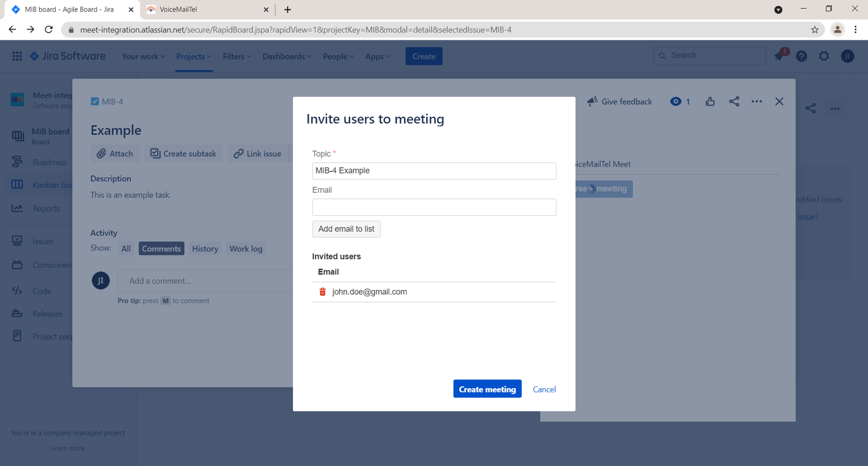The width and height of the screenshot is (868, 466).
Task: Open the Chrome profile icon
Action: coord(837,30)
